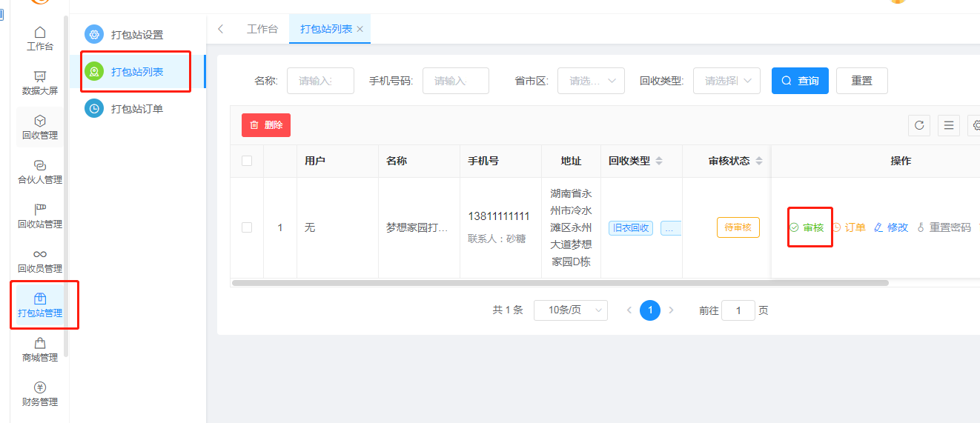Screen dimensions: 980x423
Task: Select all rows header checkbox
Action: point(247,161)
